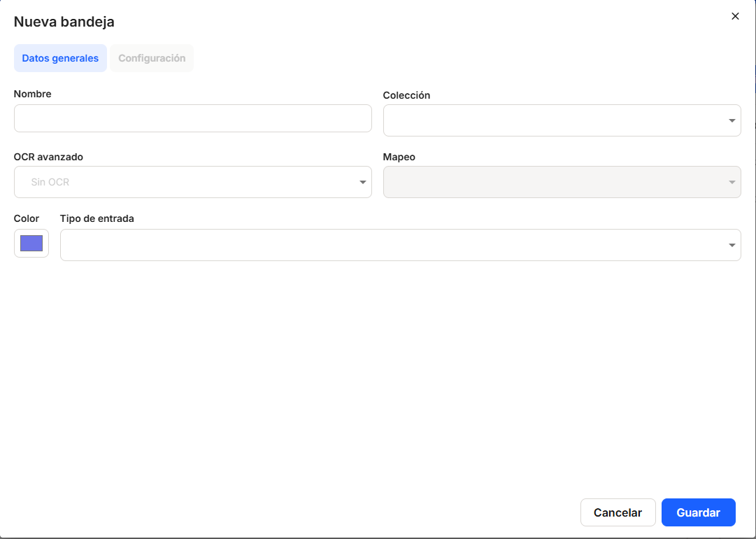Image resolution: width=756 pixels, height=539 pixels.
Task: Click the OCR avanzado label
Action: coord(48,157)
